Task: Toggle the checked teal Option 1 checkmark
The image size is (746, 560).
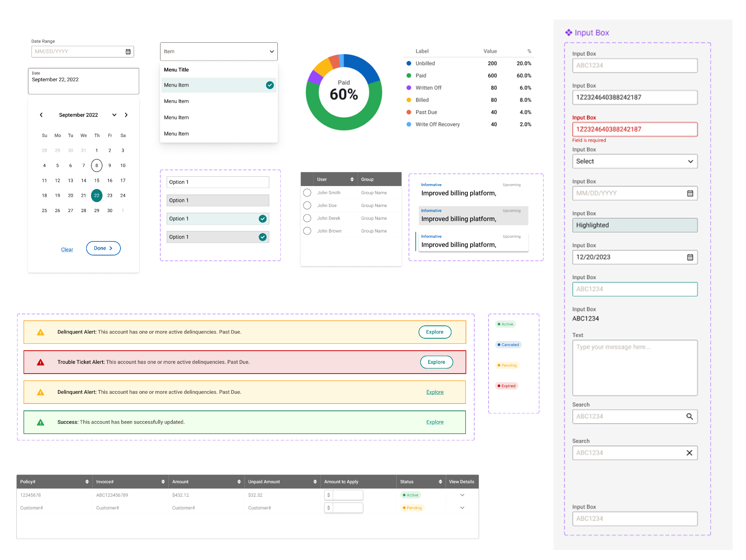Action: click(x=263, y=219)
